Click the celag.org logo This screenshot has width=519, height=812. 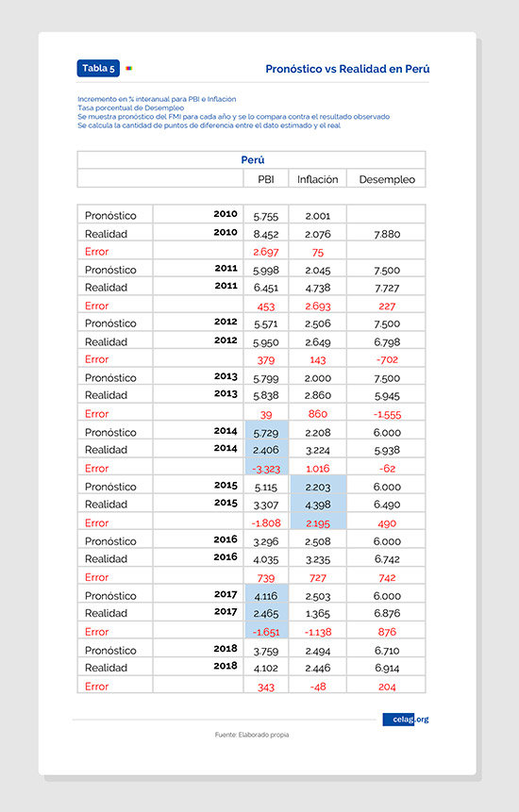tap(406, 720)
